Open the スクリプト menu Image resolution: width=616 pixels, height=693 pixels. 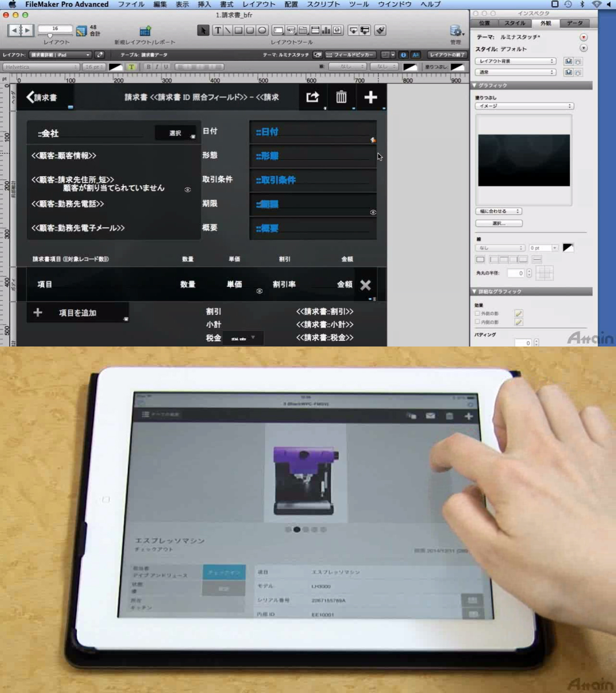click(323, 4)
